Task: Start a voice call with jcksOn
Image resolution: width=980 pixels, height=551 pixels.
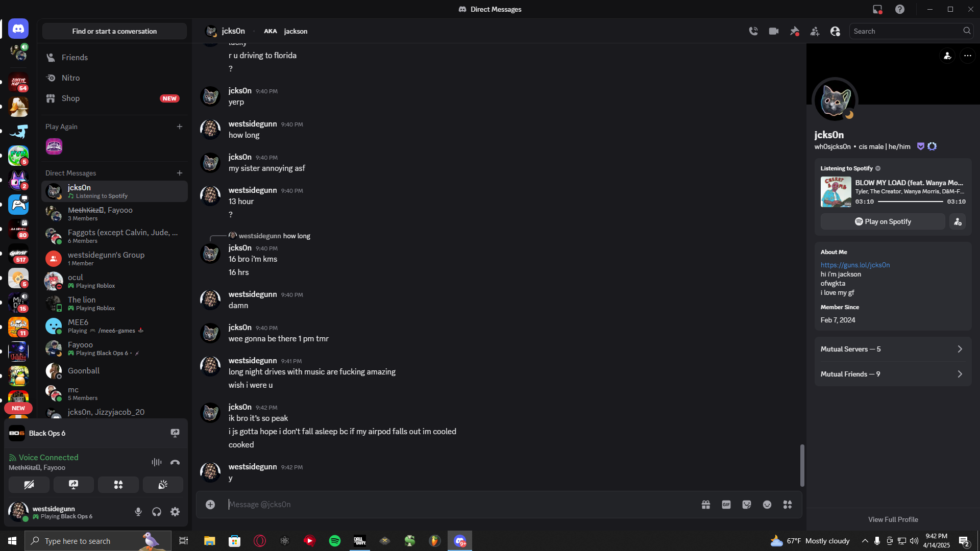Action: (753, 31)
